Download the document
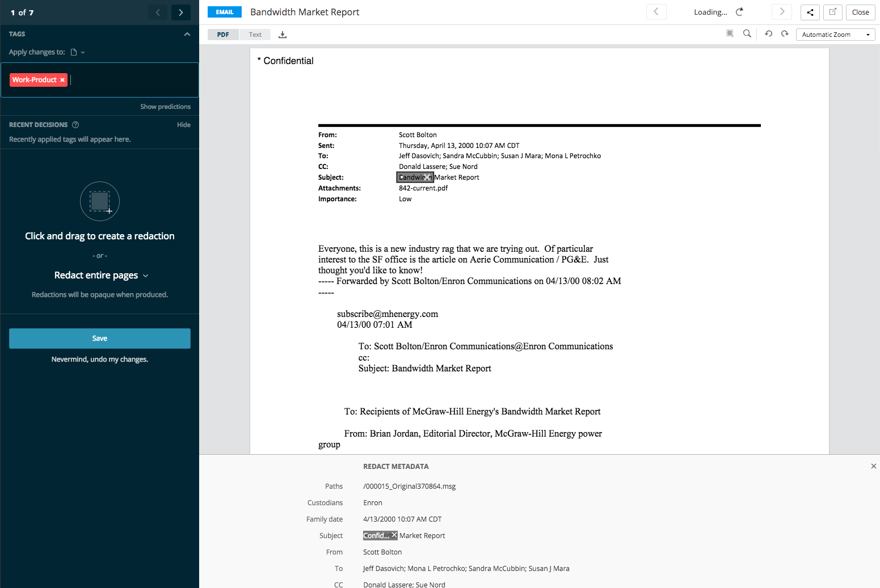The height and width of the screenshot is (588, 880). (x=283, y=35)
